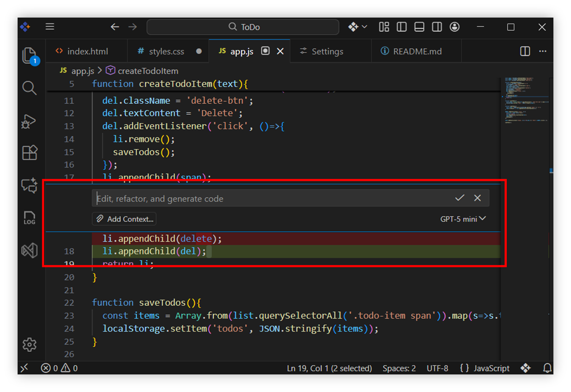Toggle the secondary side bar layout button
Screen dimensions: 571x392
437,27
